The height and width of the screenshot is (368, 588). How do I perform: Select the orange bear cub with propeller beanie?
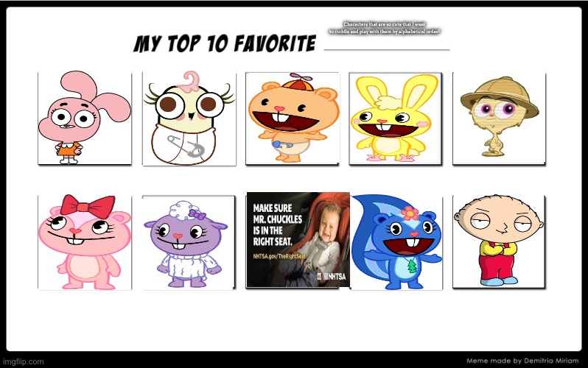tap(293, 118)
